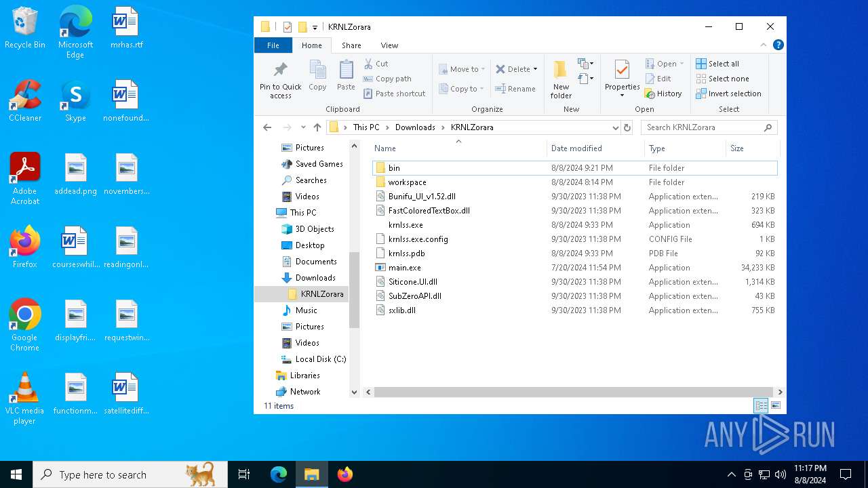This screenshot has width=868, height=488.
Task: Open Task View on taskbar
Action: coord(244,474)
